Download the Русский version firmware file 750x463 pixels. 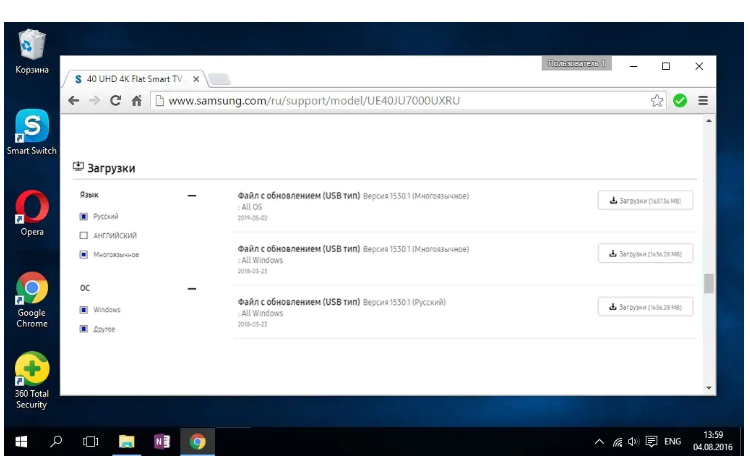(645, 307)
